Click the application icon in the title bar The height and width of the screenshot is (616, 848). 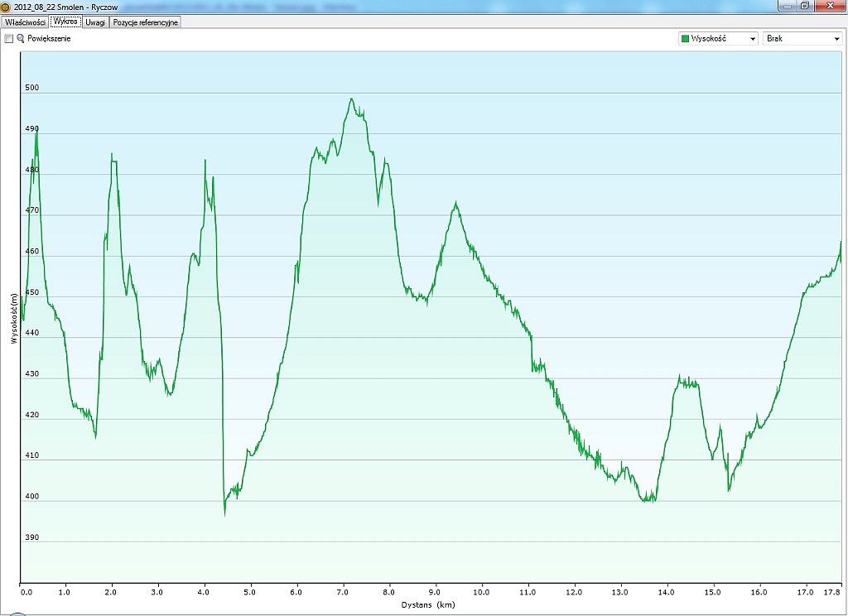[7, 6]
